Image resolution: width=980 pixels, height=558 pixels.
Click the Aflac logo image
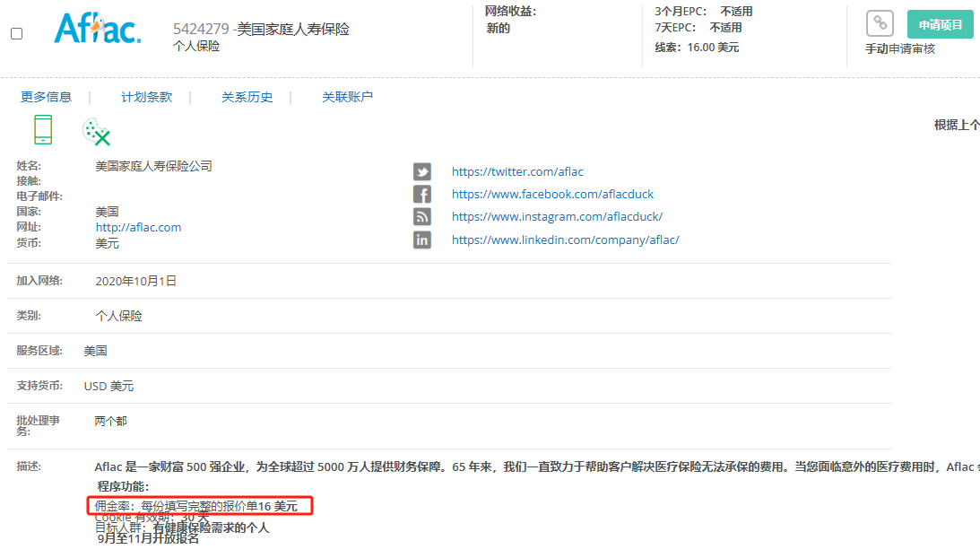click(x=98, y=29)
